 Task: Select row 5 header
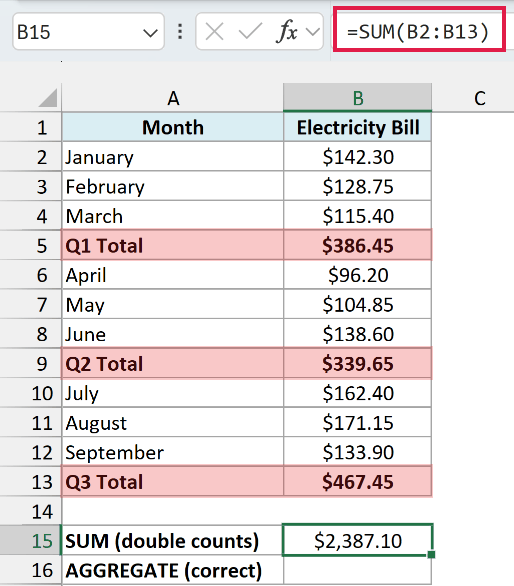[31, 246]
